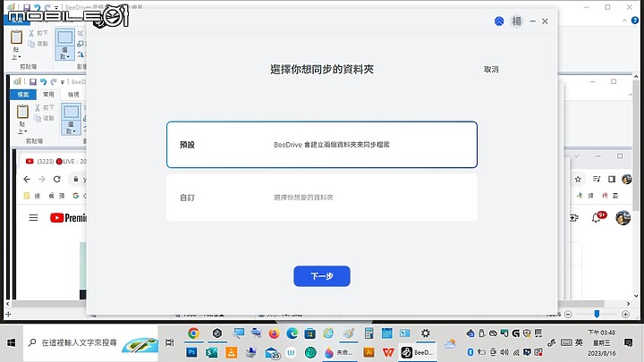
Task: Open Internet Explorer from taskbar
Action: coord(328,333)
